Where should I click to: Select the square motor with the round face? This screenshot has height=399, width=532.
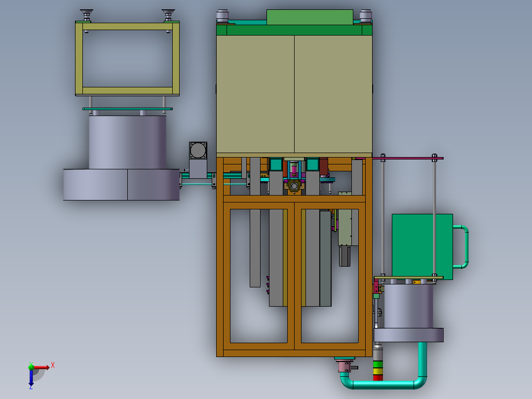198,151
